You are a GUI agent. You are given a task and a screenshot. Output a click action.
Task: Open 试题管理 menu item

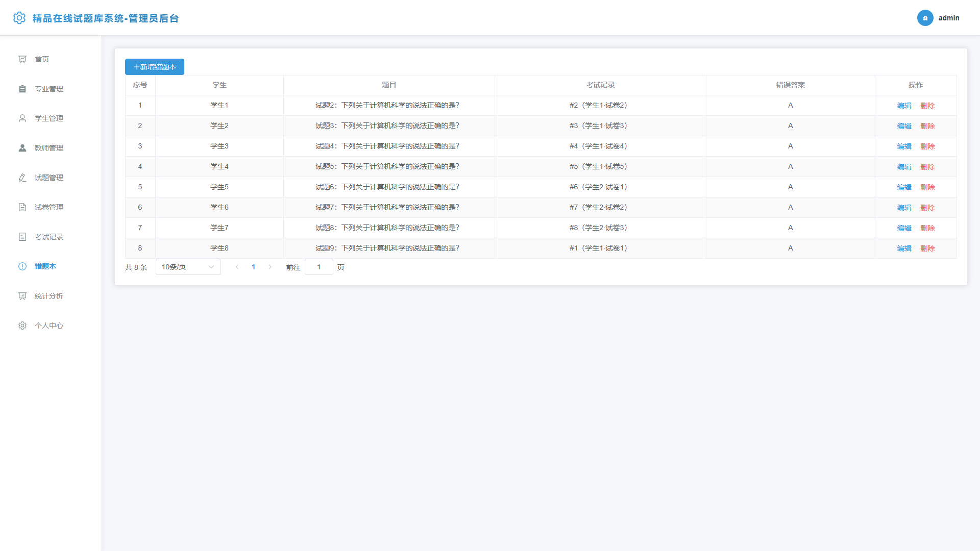click(51, 178)
